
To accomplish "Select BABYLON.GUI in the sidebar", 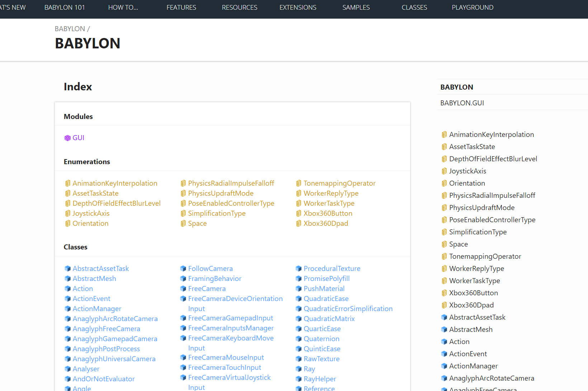I will [462, 103].
